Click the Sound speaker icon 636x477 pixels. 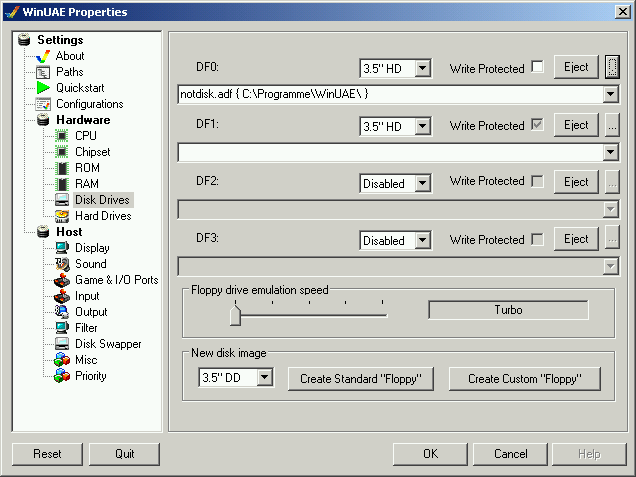(62, 264)
